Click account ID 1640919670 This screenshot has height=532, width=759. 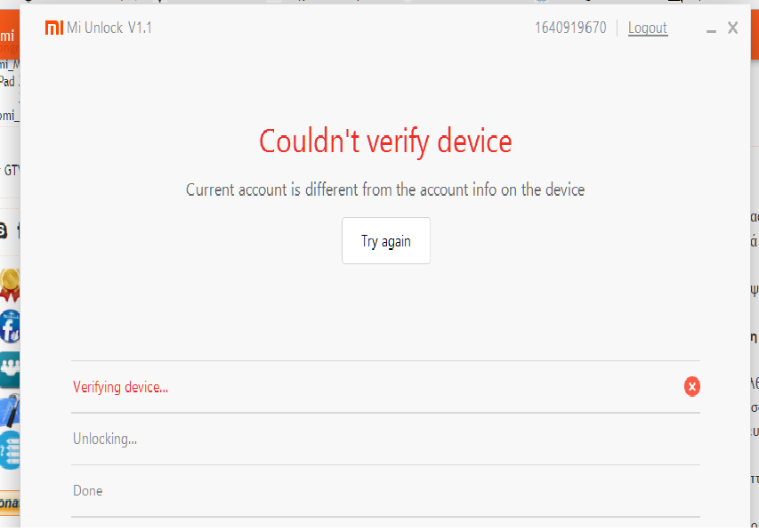(570, 28)
